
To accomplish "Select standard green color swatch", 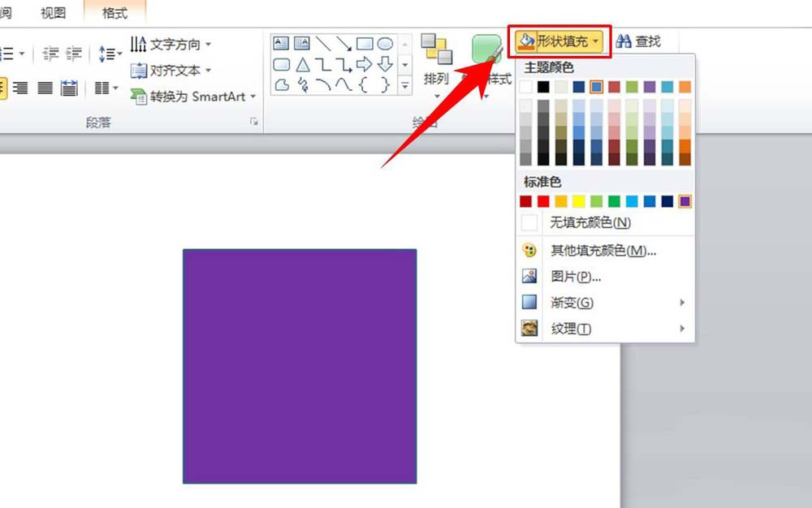I will click(x=614, y=201).
